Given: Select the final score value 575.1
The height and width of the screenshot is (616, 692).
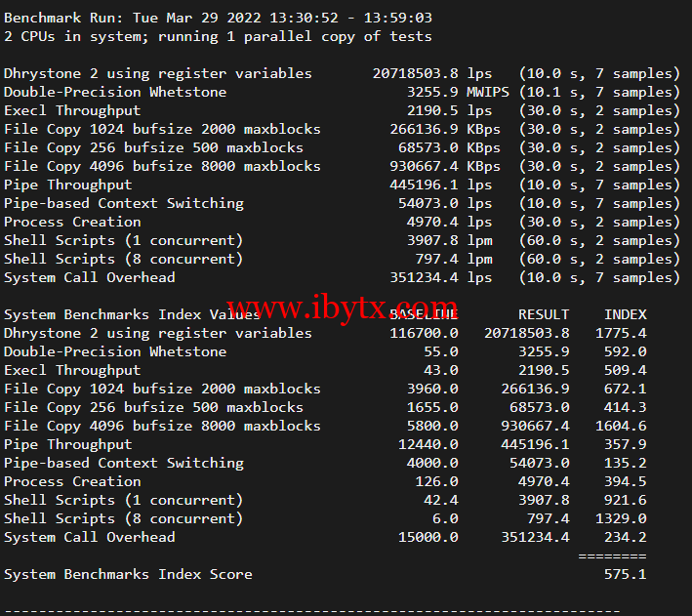Looking at the screenshot, I should pos(625,574).
